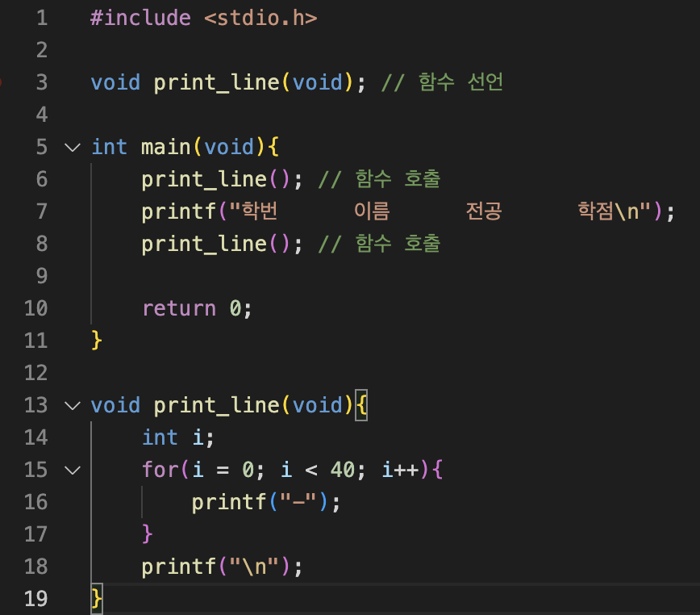700x615 pixels.
Task: Toggle breakpoint beside line 3
Action: 1,82
